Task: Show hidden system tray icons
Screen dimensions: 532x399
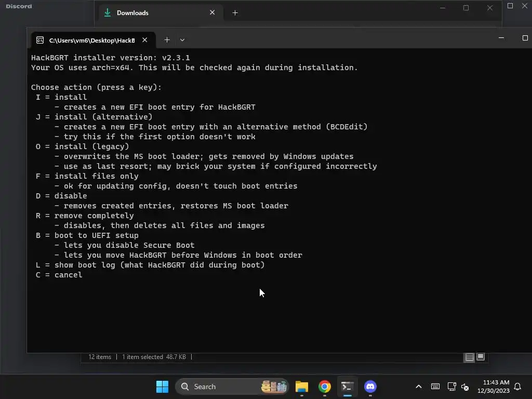Action: click(x=419, y=387)
